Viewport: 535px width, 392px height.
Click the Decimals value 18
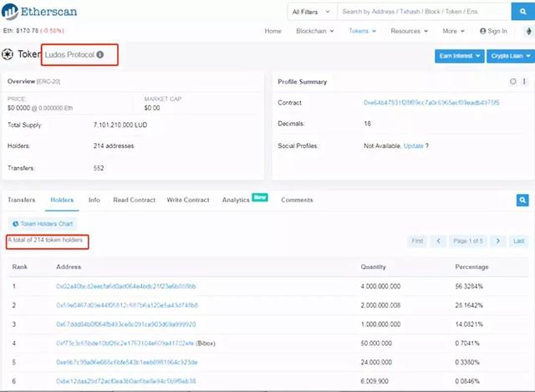367,124
